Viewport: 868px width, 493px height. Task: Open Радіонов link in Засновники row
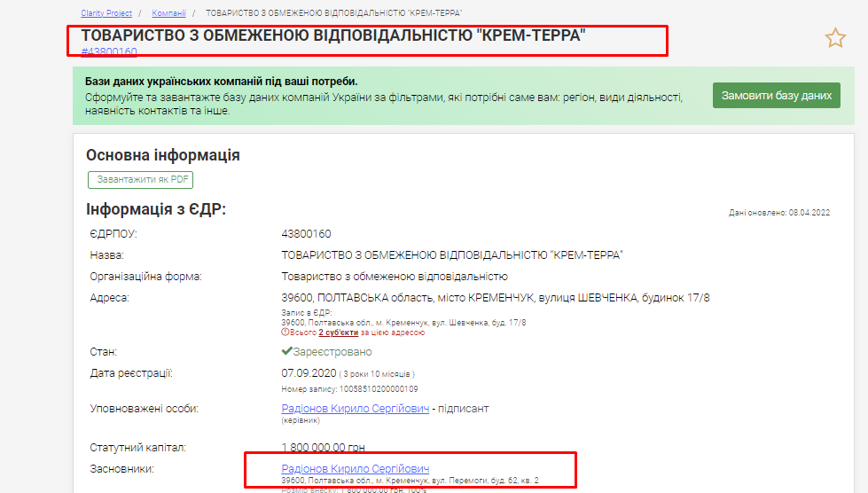tap(355, 469)
